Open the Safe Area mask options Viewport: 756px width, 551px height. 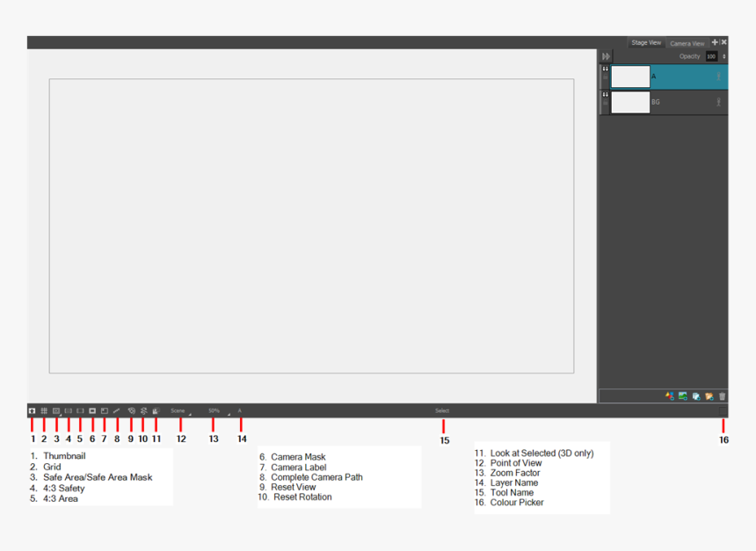point(56,410)
